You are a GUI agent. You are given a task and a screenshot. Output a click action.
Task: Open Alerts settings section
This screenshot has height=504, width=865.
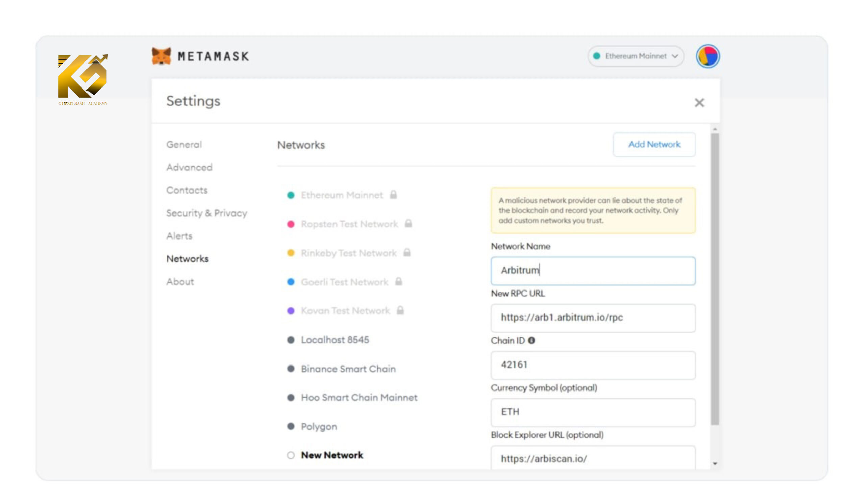(179, 236)
